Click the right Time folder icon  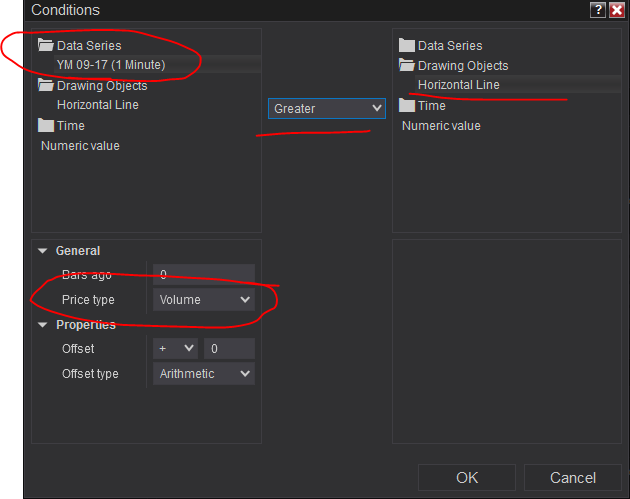(x=406, y=105)
